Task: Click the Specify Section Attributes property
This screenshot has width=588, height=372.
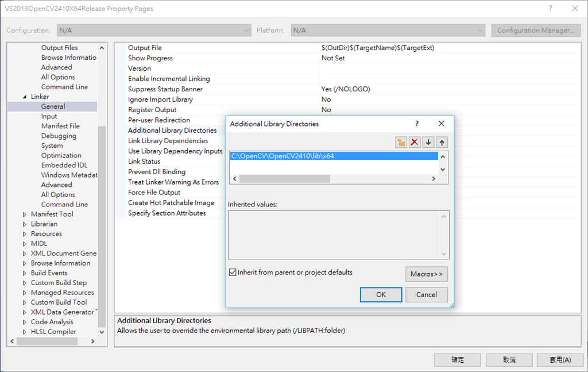Action: [167, 213]
